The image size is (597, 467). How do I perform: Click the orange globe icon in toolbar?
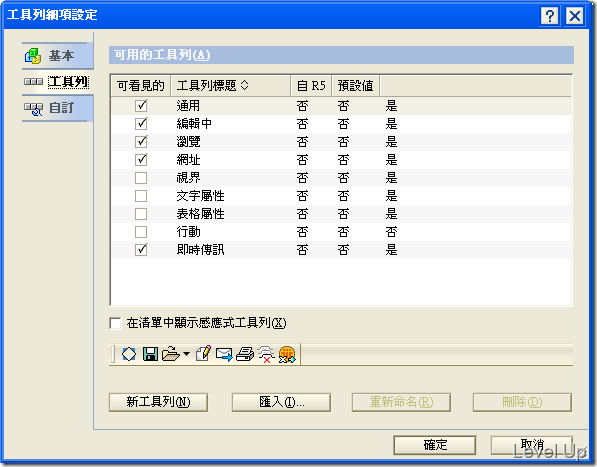287,354
